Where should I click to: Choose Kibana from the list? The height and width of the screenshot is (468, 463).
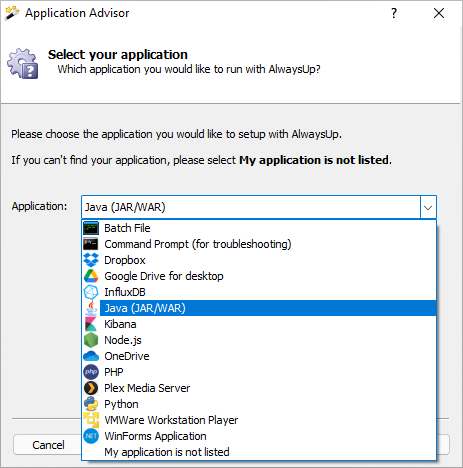click(x=259, y=324)
